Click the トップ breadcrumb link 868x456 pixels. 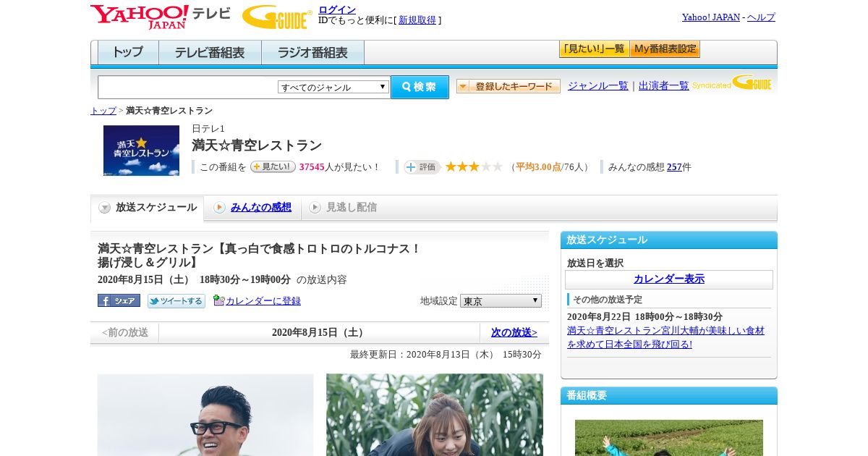point(103,111)
